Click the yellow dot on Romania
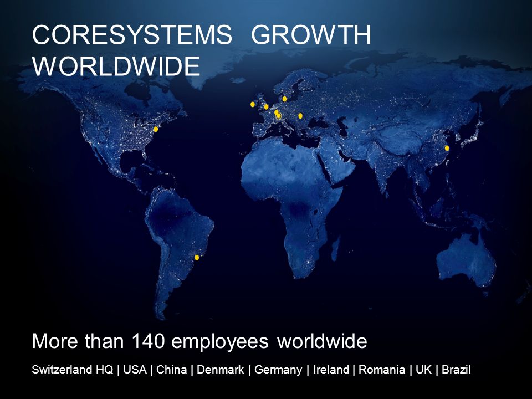The height and width of the screenshot is (399, 532). (300, 116)
